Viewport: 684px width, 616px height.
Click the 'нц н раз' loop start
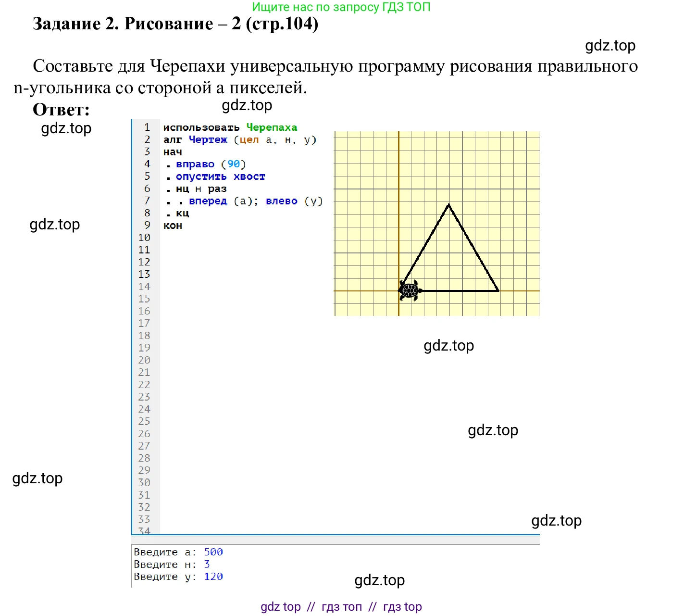coord(201,189)
